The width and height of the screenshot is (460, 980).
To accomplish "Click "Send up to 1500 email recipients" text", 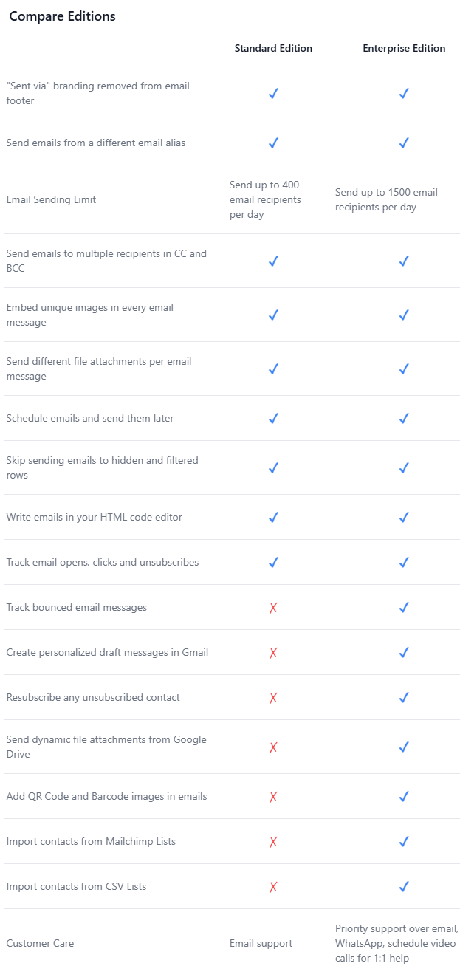I will pyautogui.click(x=386, y=199).
